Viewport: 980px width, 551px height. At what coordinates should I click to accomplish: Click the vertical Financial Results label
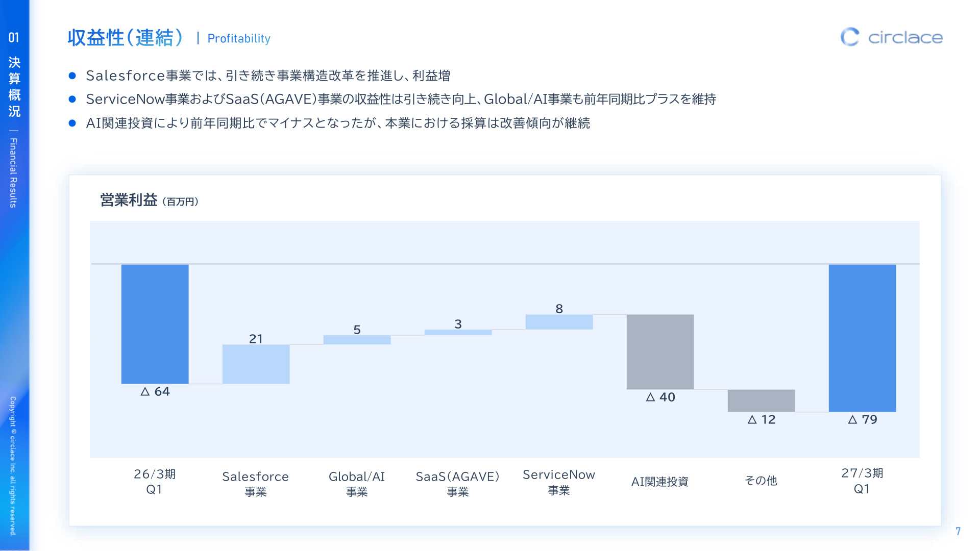[x=13, y=172]
